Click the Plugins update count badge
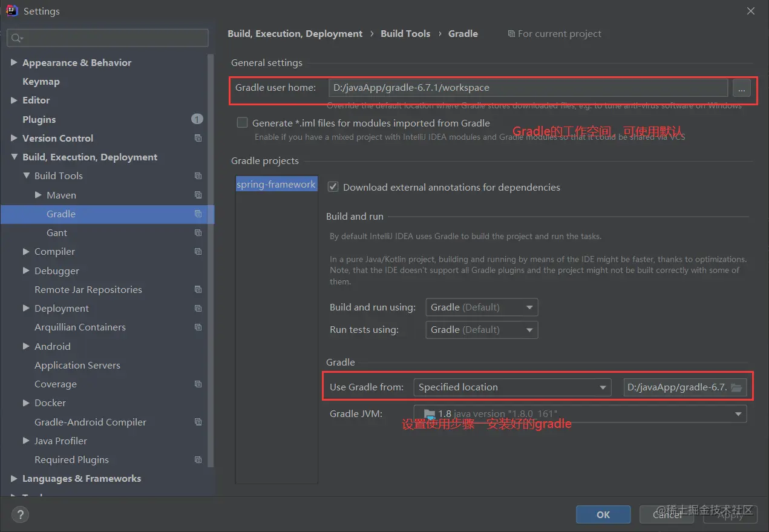The height and width of the screenshot is (532, 769). point(197,119)
